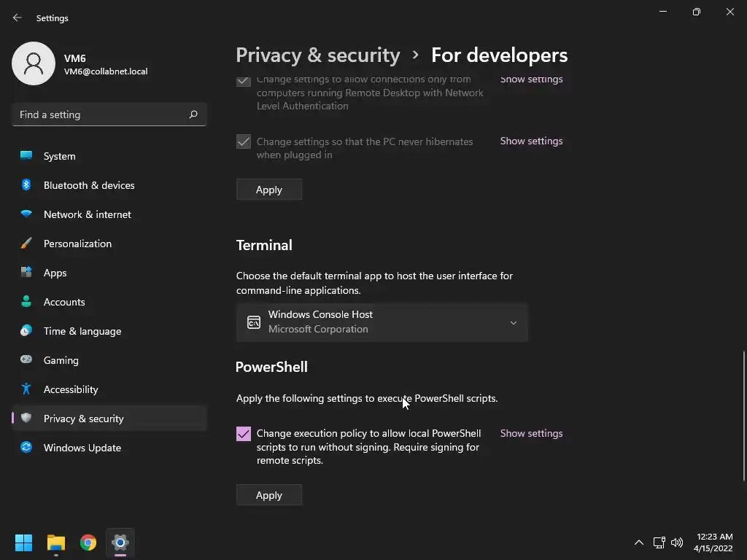Open the Apps settings category

click(55, 273)
